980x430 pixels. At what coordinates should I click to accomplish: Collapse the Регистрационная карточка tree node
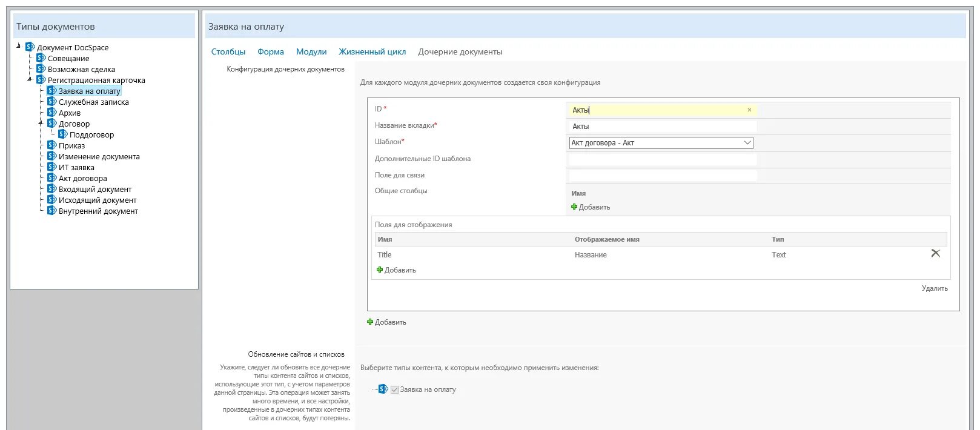pyautogui.click(x=30, y=79)
